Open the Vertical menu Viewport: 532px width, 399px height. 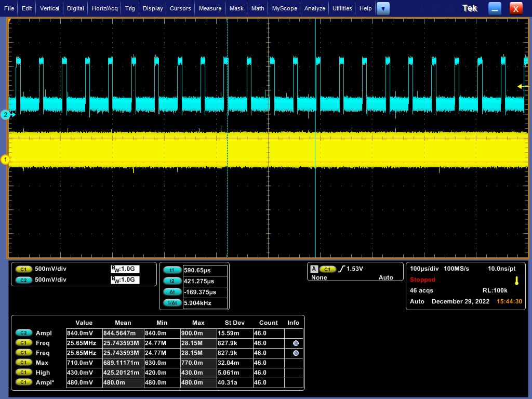tap(49, 8)
